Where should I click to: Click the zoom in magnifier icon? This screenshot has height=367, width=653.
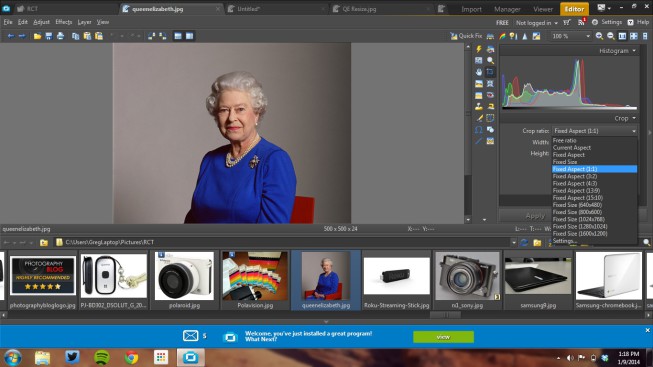599,36
